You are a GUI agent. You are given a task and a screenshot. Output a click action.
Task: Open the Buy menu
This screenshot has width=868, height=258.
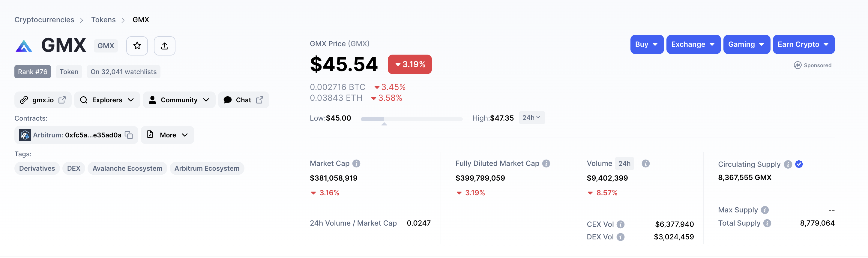tap(646, 44)
